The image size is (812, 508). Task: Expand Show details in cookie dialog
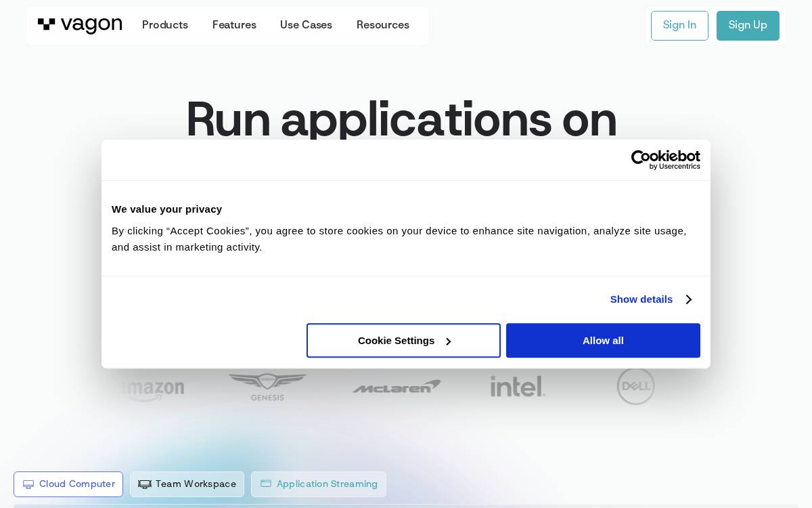(651, 299)
